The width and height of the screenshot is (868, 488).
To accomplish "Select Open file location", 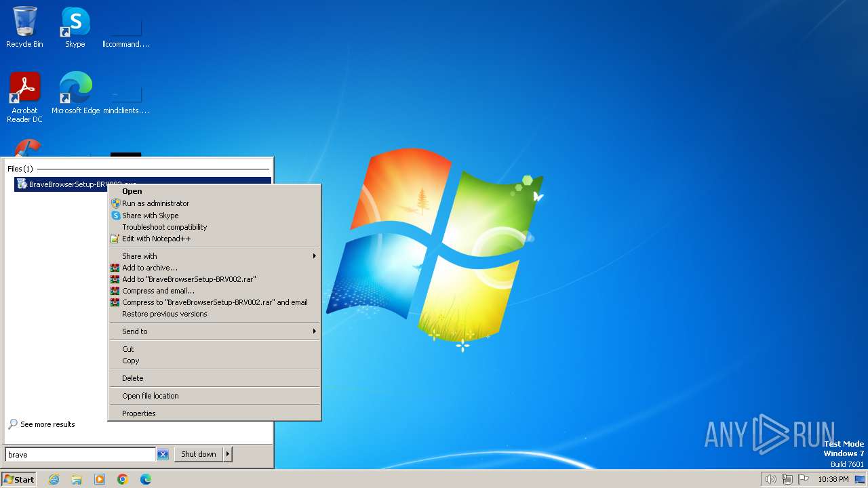I will [x=214, y=396].
